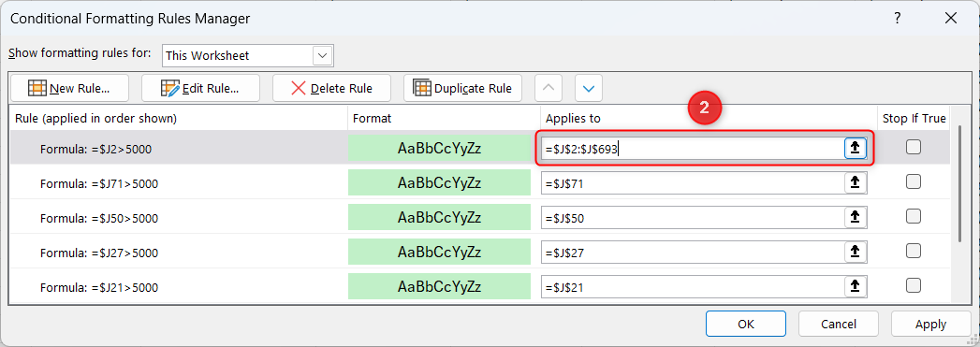The width and height of the screenshot is (980, 347).
Task: Collapse dialog for =$J$71 range
Action: pos(856,183)
